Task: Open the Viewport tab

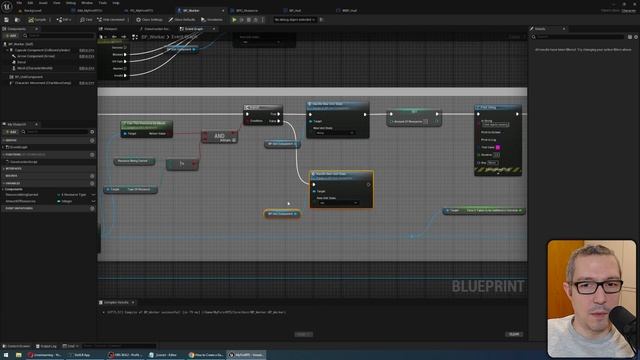Action: pyautogui.click(x=110, y=29)
